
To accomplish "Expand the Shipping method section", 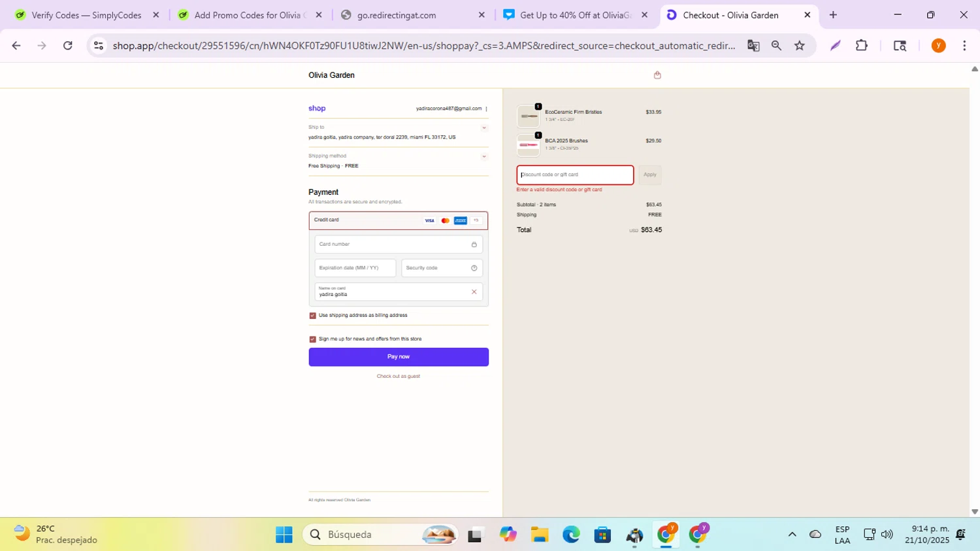I will click(x=484, y=157).
